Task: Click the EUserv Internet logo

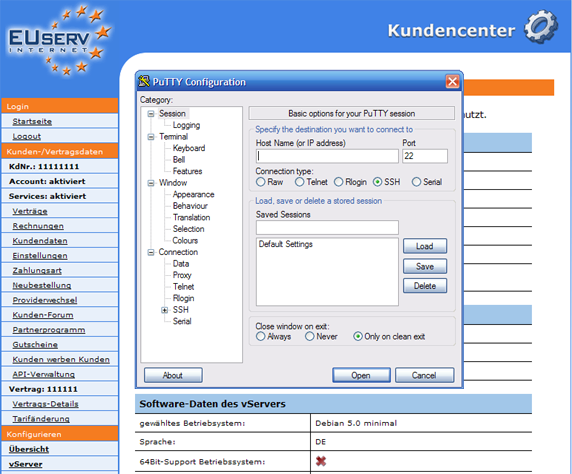Action: 59,40
